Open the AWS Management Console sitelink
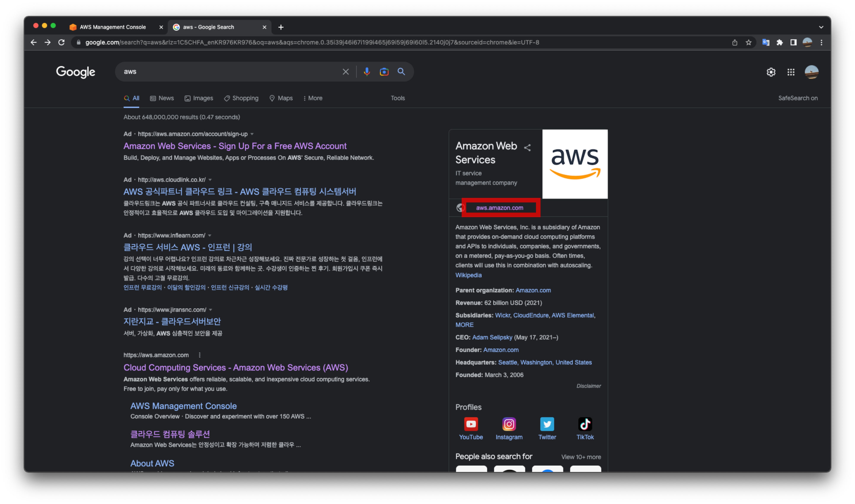Image resolution: width=855 pixels, height=504 pixels. (x=183, y=406)
